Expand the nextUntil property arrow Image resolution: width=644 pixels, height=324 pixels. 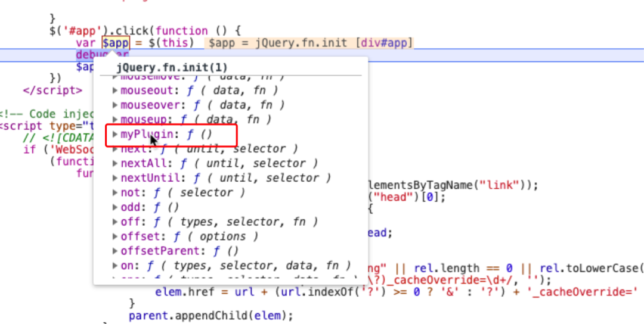pos(116,178)
